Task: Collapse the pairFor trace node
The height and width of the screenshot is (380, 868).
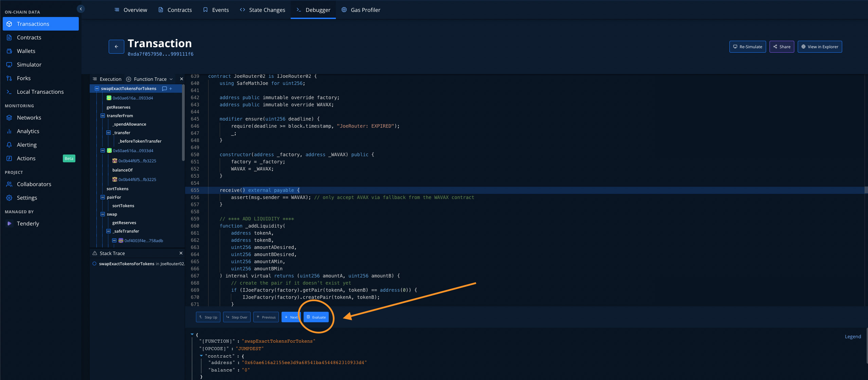Action: 103,197
